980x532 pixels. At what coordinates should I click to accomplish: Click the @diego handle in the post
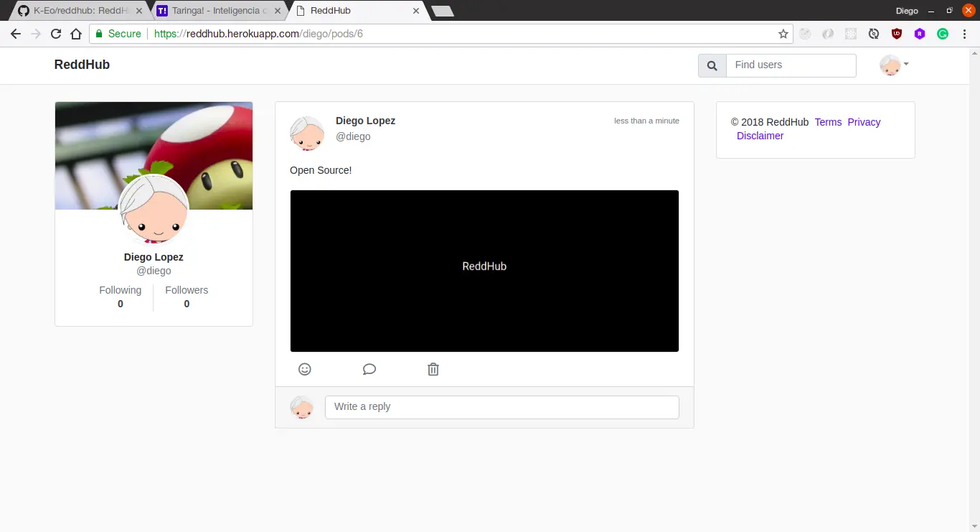[x=353, y=136]
